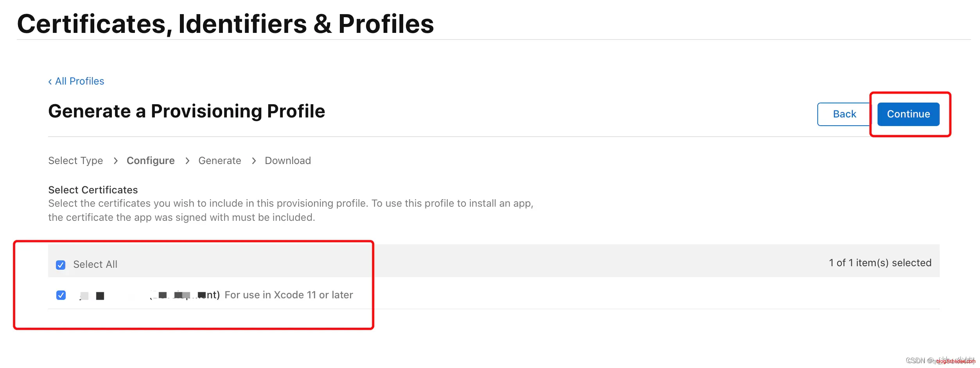Click the 'For use in Xcode 11 or later' text
Viewport: 980px width, 368px height.
pos(289,295)
